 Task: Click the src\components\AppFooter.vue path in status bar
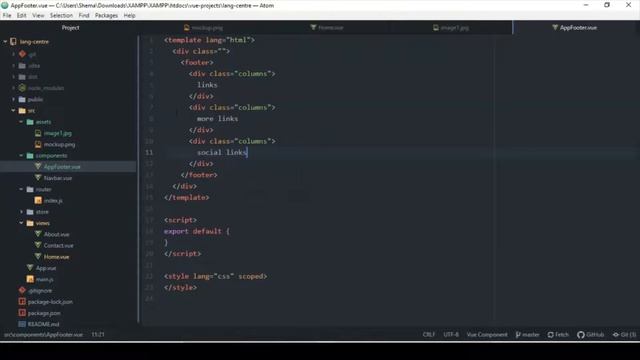tap(43, 335)
